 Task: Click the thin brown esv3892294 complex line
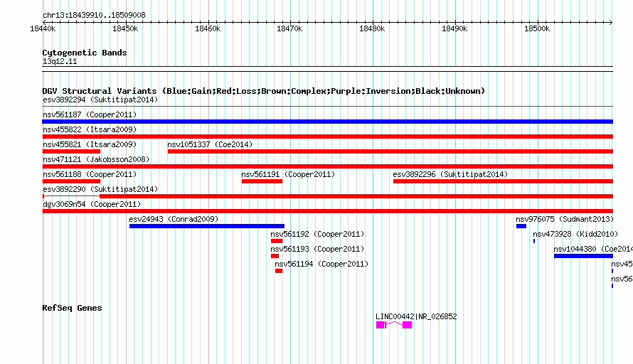click(x=327, y=107)
